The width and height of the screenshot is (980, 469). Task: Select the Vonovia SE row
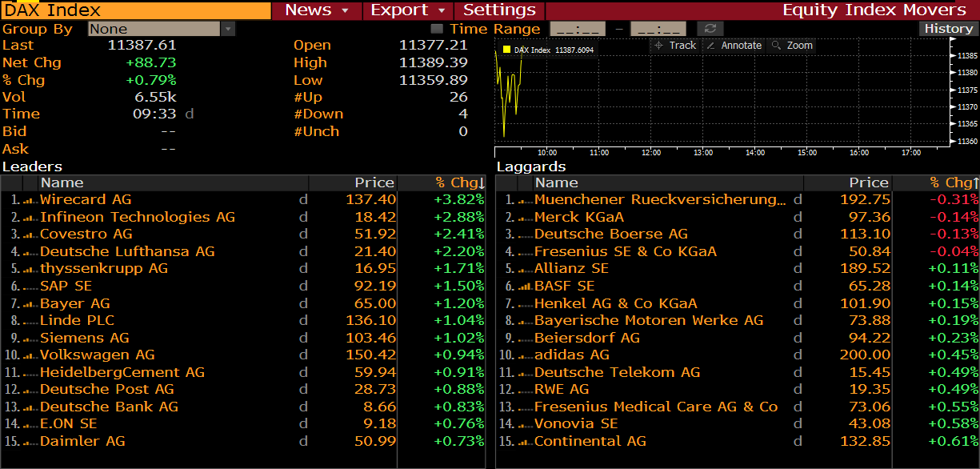[x=737, y=424]
